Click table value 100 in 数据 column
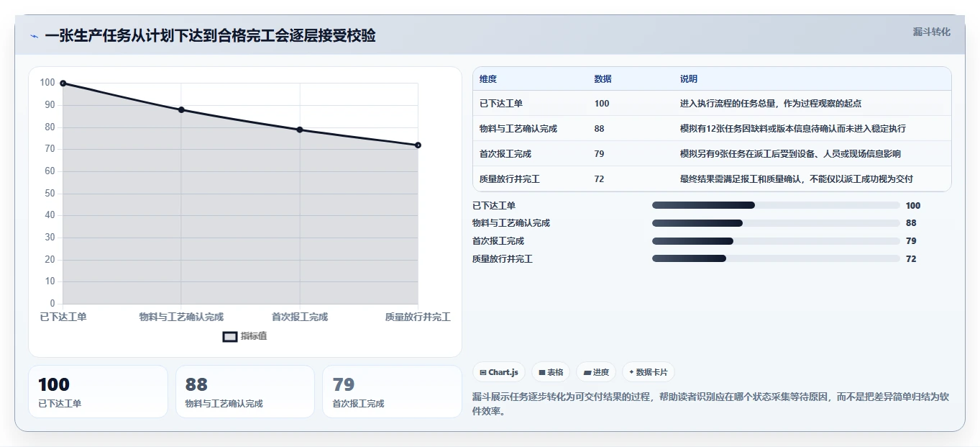The width and height of the screenshot is (980, 447). (x=602, y=104)
